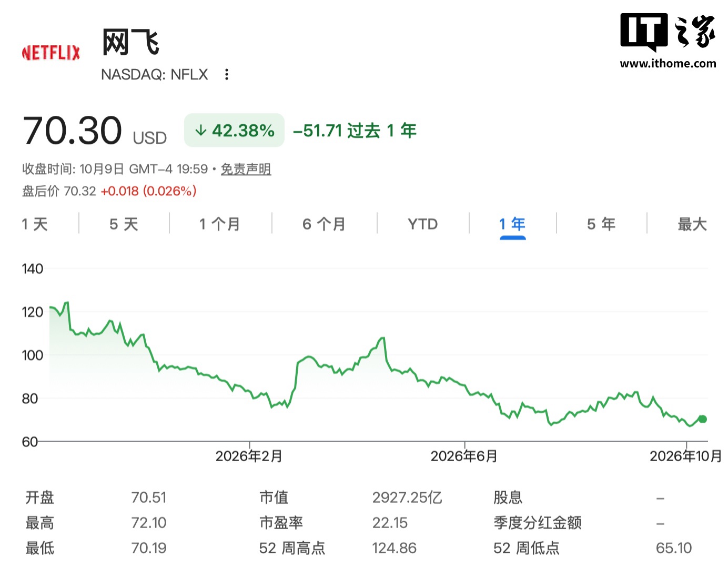Open the 免责声明 disclaimer link
Screen dimensions: 728x577
[x=246, y=169]
